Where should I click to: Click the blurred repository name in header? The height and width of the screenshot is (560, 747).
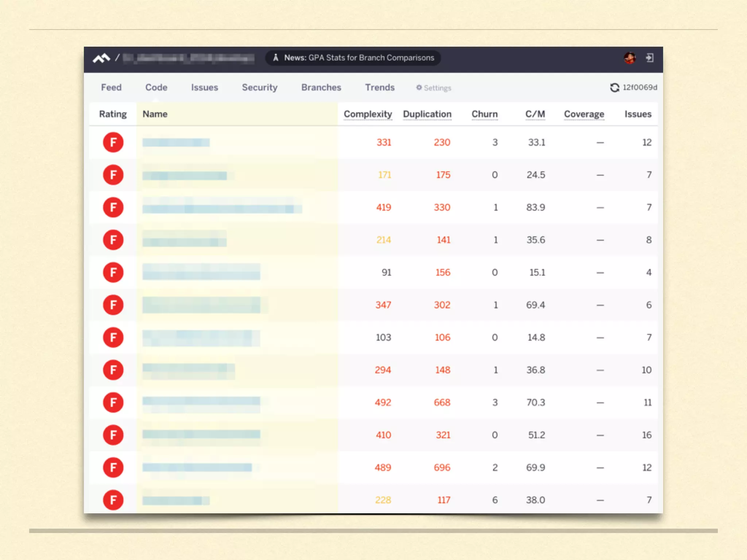tap(188, 58)
